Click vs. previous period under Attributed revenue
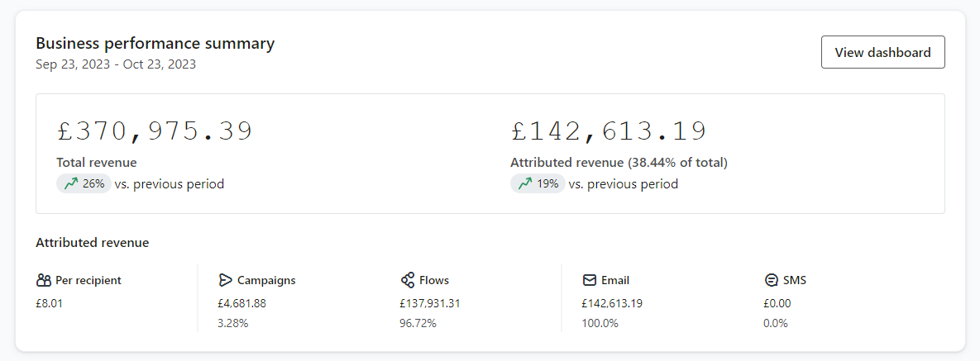This screenshot has width=980, height=361. click(623, 184)
